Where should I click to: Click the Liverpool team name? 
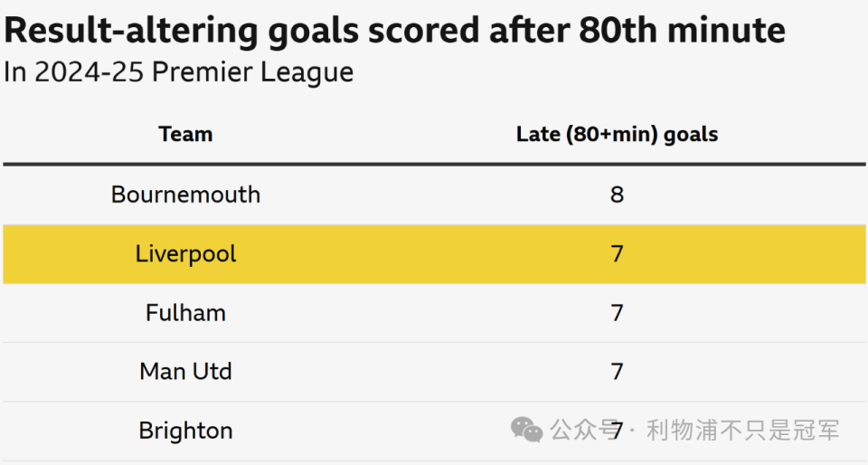click(x=185, y=254)
